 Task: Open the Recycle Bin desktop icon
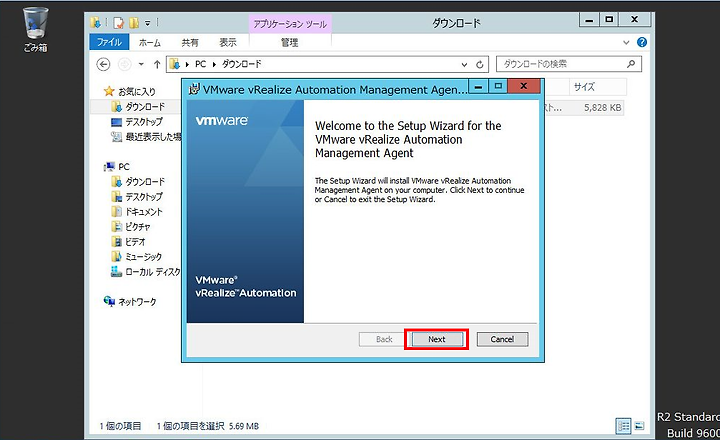point(35,29)
